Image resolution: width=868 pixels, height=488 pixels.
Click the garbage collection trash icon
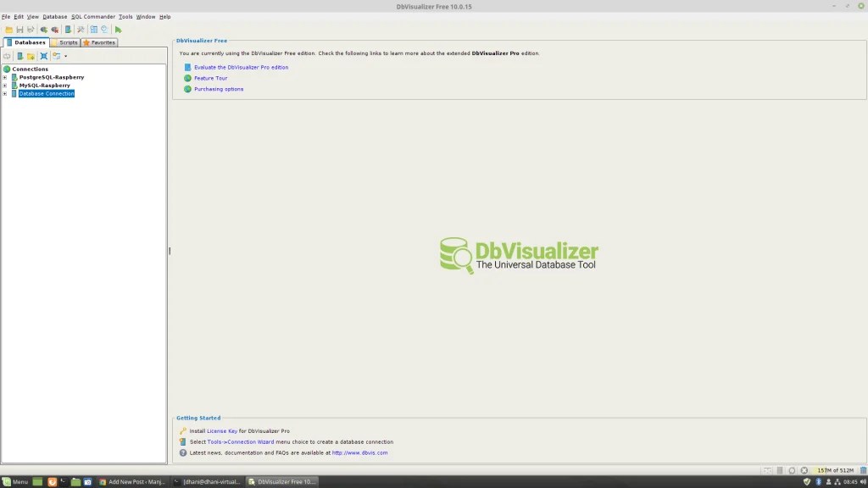click(863, 470)
